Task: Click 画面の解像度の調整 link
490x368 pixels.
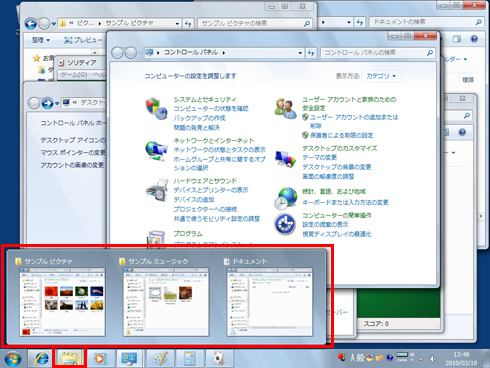Action: click(x=328, y=177)
